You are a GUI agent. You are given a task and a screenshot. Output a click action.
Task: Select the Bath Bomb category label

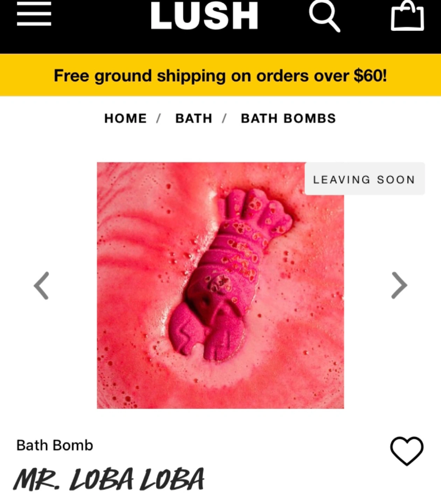coord(55,445)
